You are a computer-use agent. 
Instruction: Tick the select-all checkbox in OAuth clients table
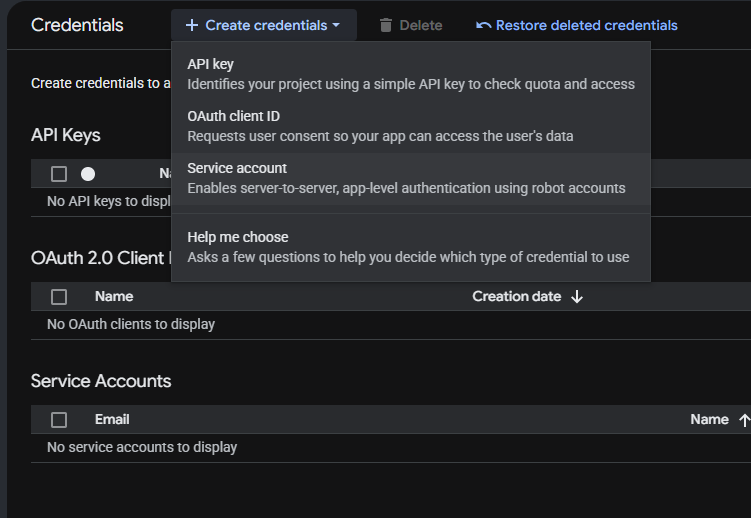(x=59, y=297)
